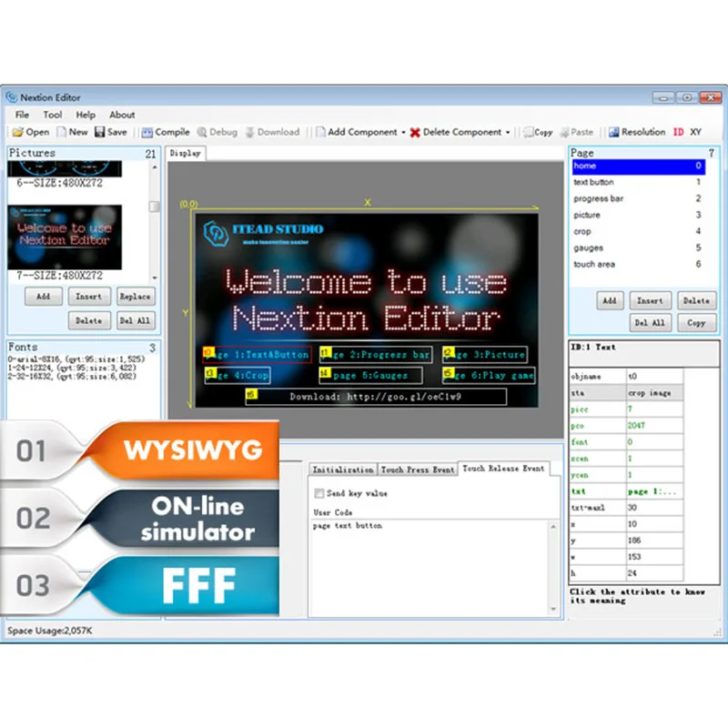Click the Paste icon in toolbar
This screenshot has width=728, height=728.
(x=564, y=133)
